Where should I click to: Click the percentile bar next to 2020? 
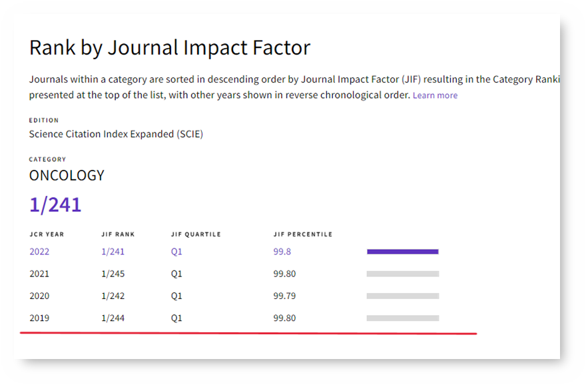pos(402,296)
